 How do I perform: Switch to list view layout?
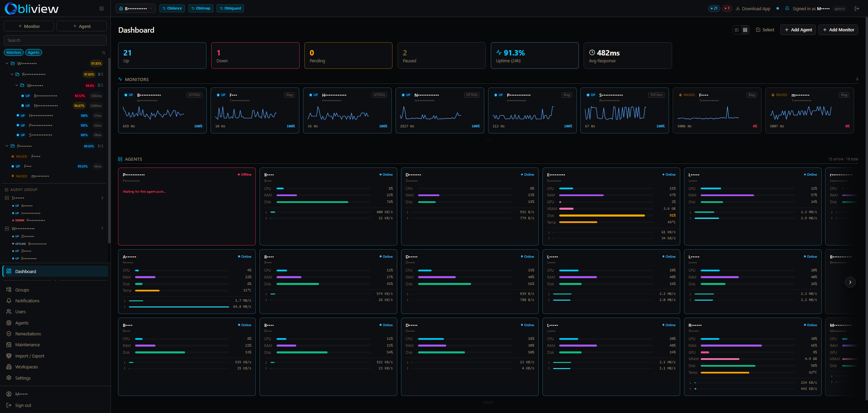pyautogui.click(x=737, y=30)
